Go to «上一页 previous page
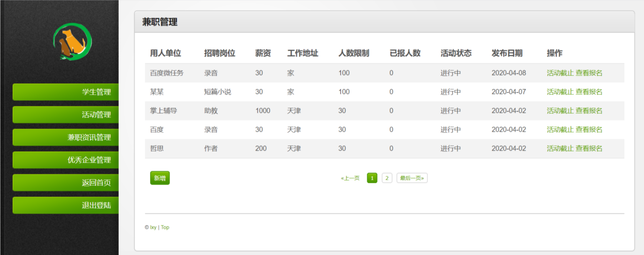This screenshot has height=255, width=644. point(350,178)
